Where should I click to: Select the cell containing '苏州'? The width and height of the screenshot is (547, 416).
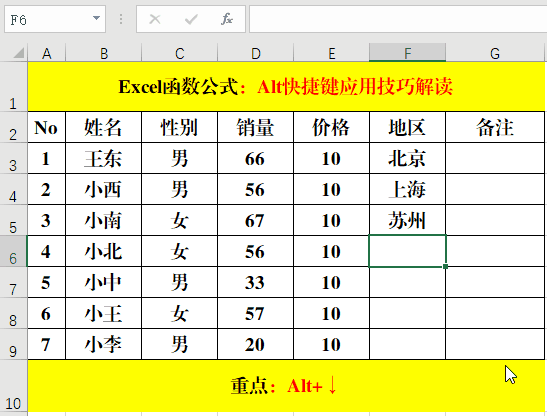[x=407, y=221]
